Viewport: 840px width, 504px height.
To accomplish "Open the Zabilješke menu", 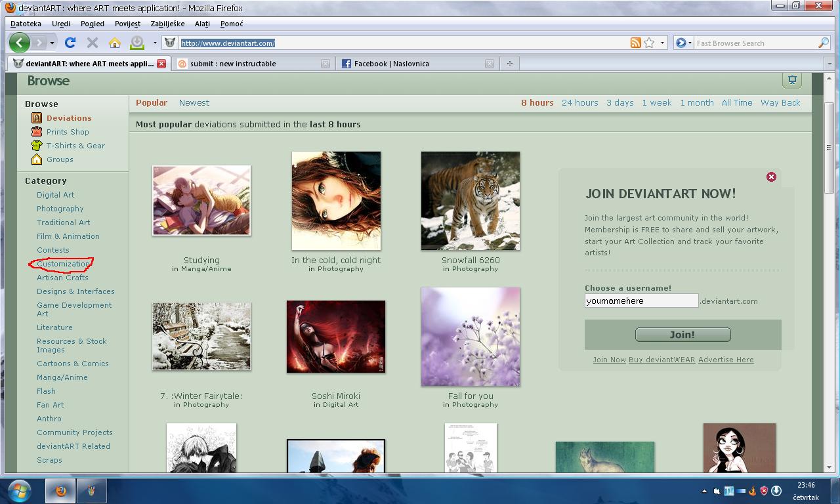I will 167,24.
